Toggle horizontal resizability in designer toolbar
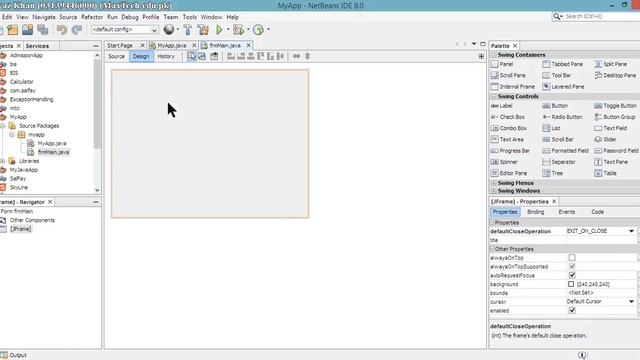Viewport: 640px width, 360px height. [297, 56]
